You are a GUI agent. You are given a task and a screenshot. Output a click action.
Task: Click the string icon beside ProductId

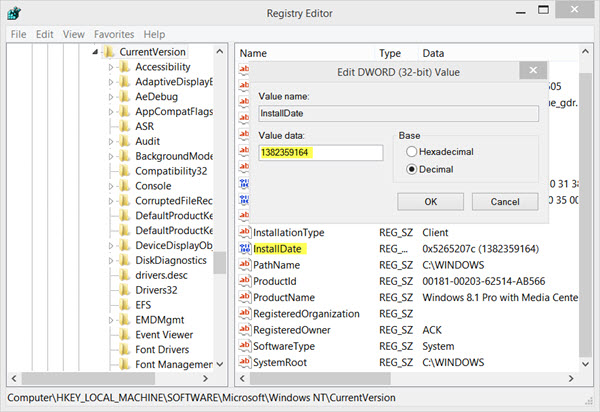point(244,281)
